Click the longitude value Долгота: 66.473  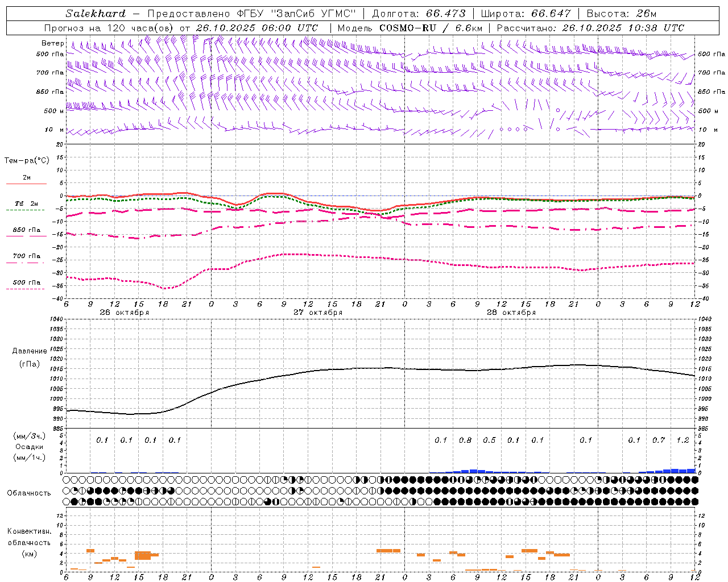click(x=419, y=14)
